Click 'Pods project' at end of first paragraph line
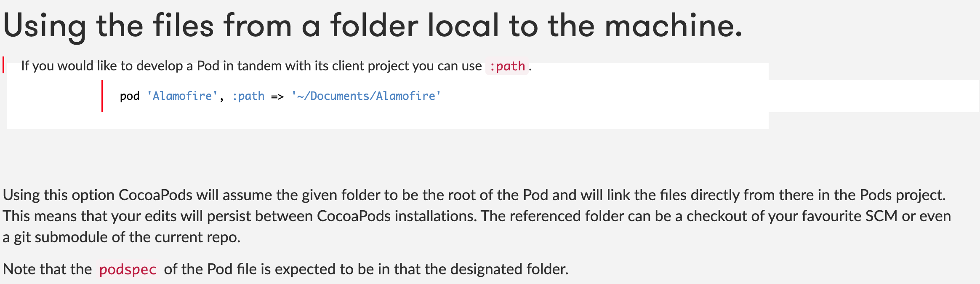 902,195
